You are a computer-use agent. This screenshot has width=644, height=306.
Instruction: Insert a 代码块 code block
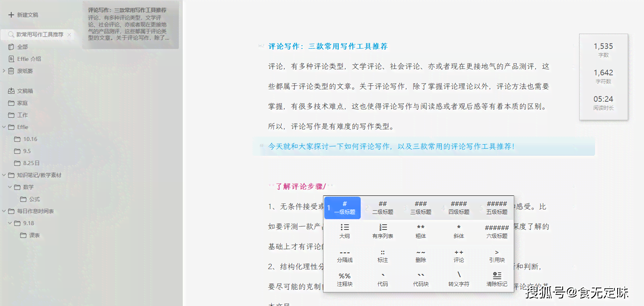tap(421, 280)
